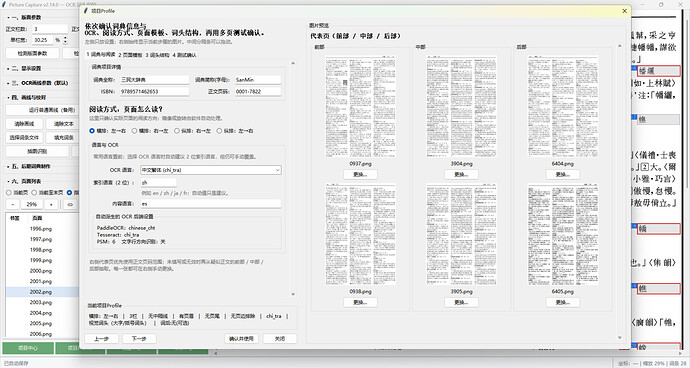Viewport: 690px width, 368px height.
Task: Focus the 内容语言 field containing es
Action: click(x=211, y=204)
